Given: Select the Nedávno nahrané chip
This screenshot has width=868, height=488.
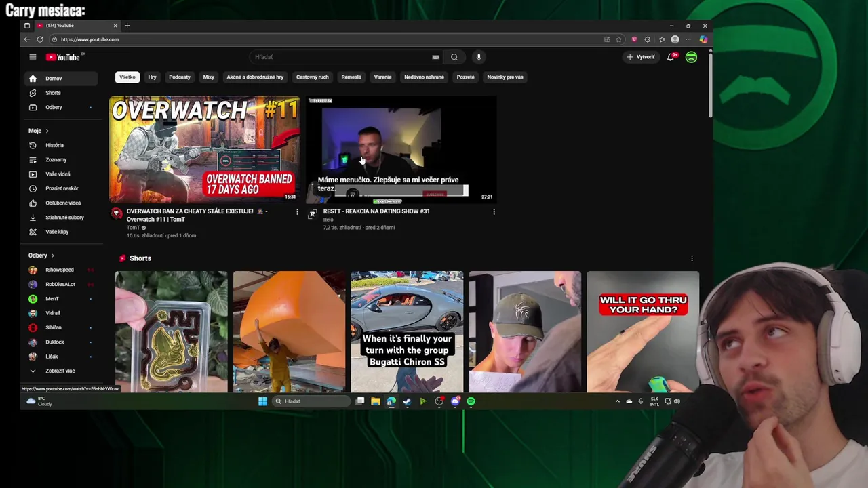Looking at the screenshot, I should coord(424,77).
